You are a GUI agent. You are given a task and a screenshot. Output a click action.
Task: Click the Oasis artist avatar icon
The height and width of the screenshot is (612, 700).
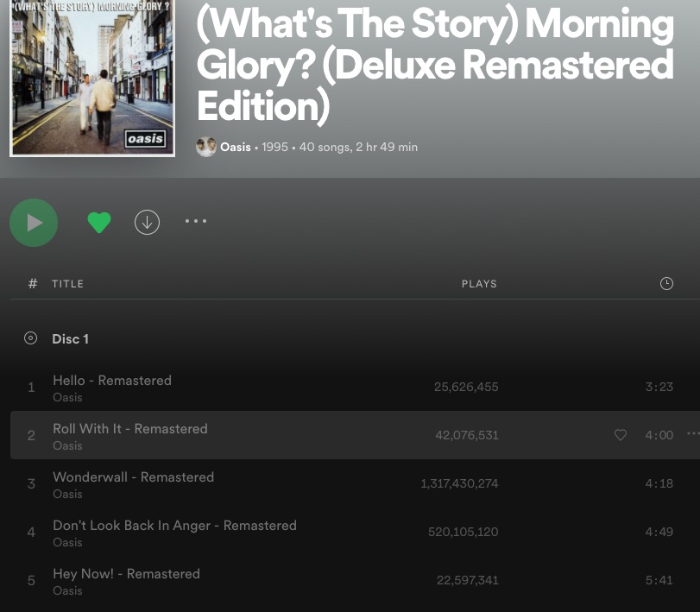click(x=206, y=147)
